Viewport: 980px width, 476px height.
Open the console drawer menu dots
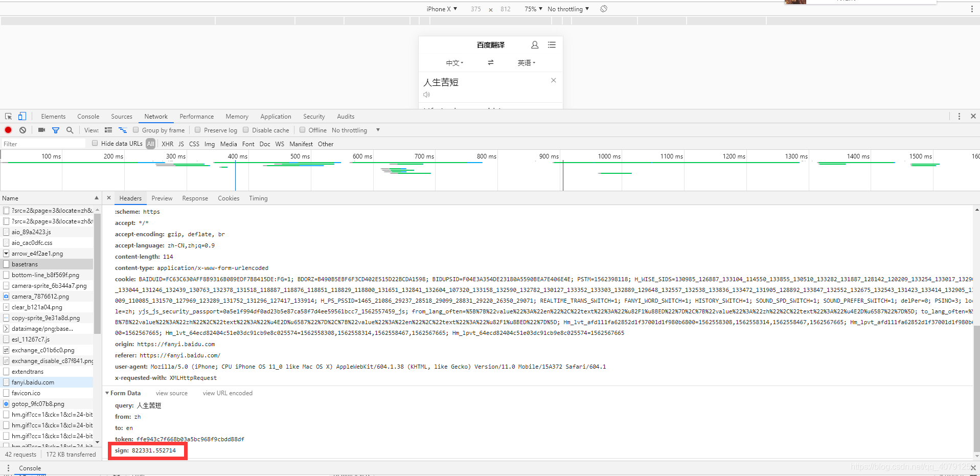pyautogui.click(x=8, y=468)
